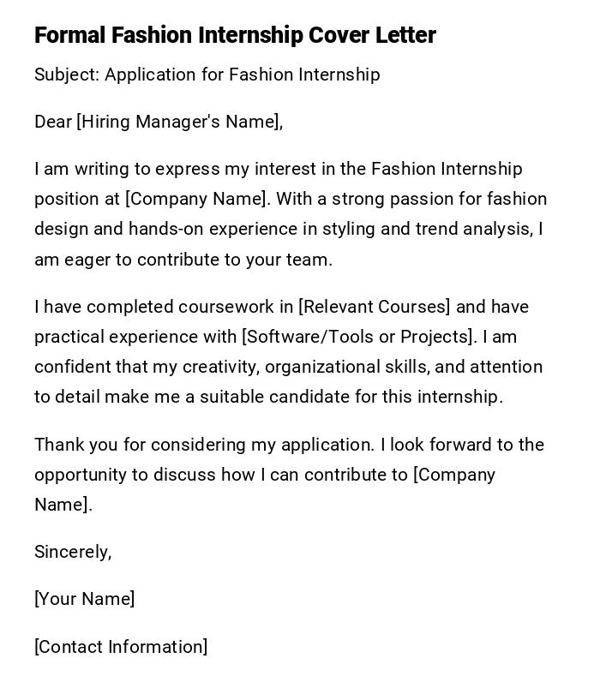
Task: Click the Sincerely closing line
Action: 73,552
